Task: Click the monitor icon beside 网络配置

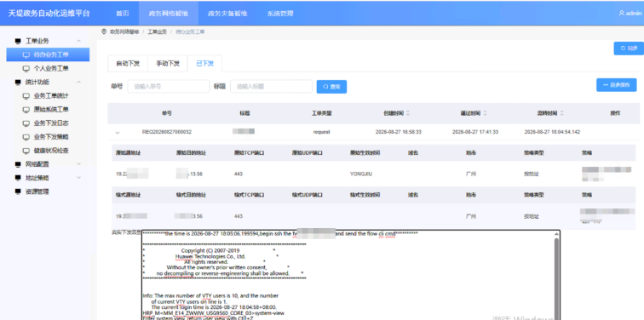Action: 18,164
